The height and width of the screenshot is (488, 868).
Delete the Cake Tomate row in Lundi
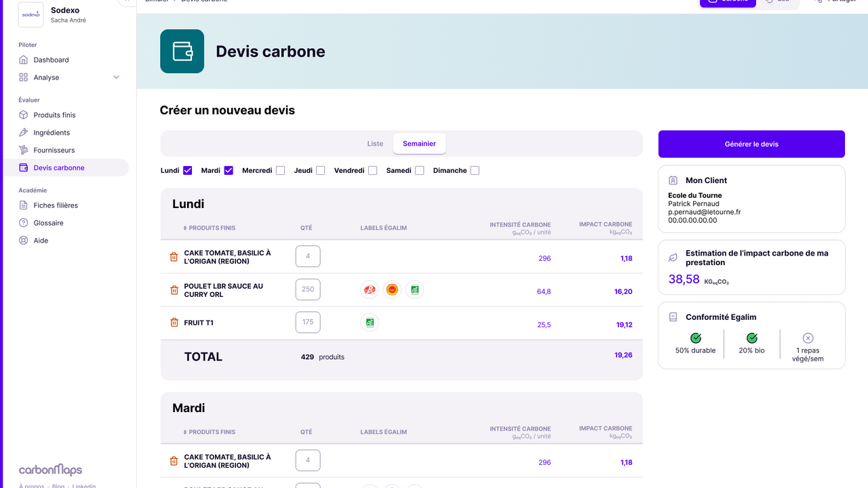click(174, 257)
